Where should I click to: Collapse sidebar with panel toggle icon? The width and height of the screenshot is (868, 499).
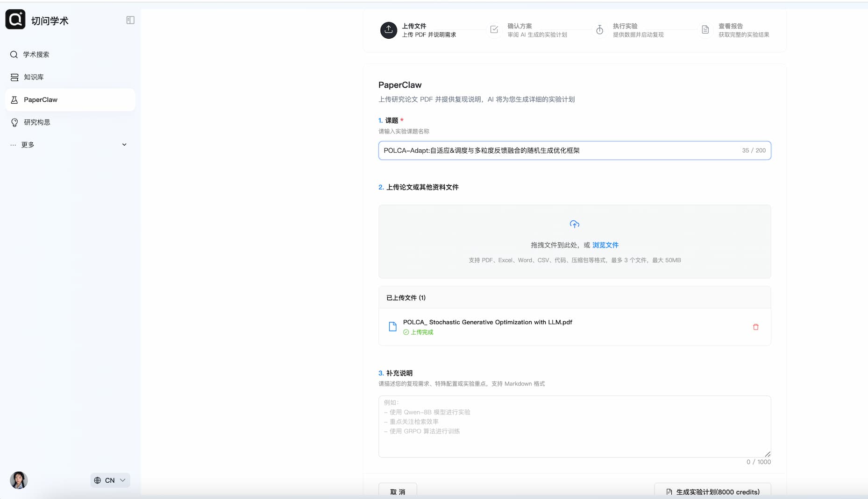130,20
